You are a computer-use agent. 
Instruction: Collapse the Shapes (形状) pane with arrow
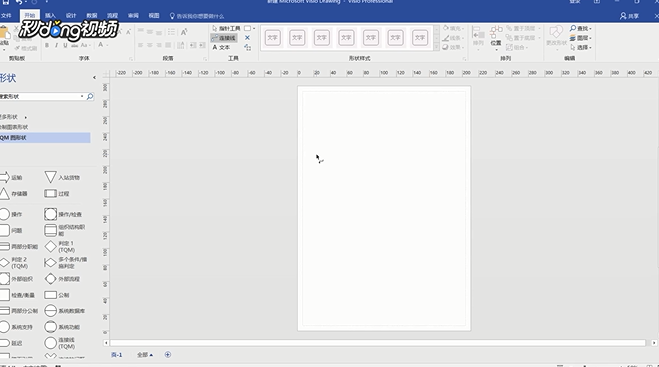pyautogui.click(x=94, y=78)
